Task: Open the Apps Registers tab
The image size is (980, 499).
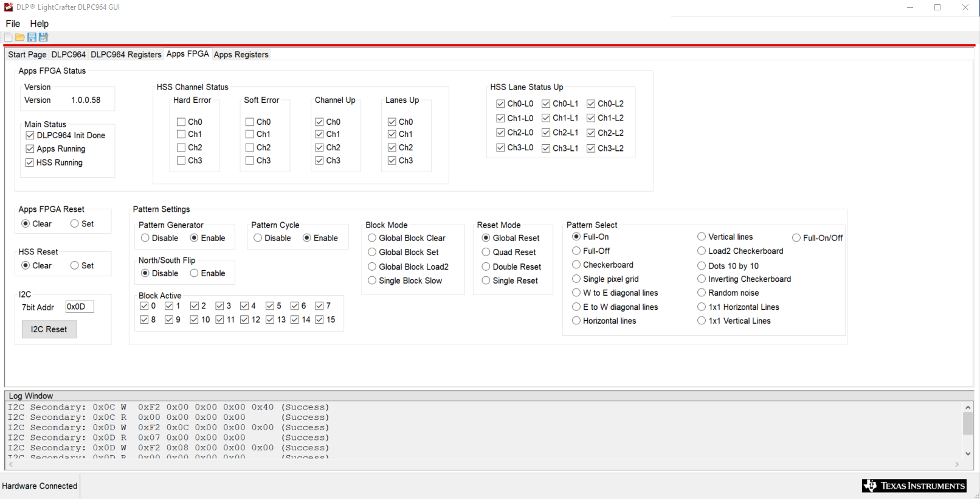Action: tap(241, 55)
